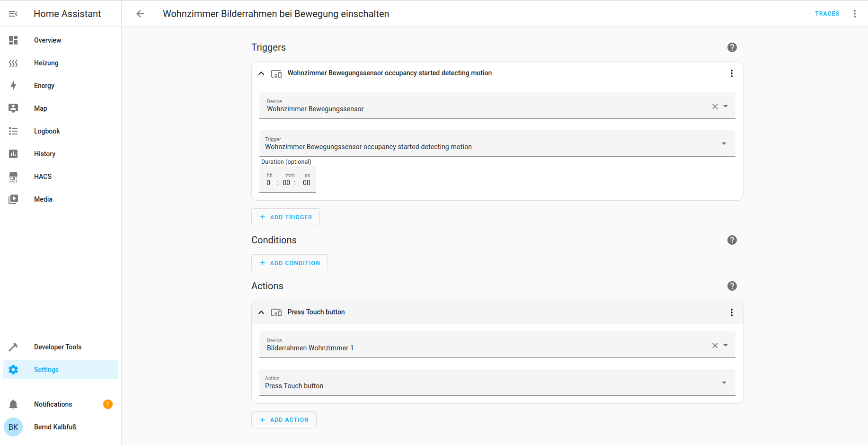Open the Notifications bell icon
The height and width of the screenshot is (445, 868).
tap(13, 404)
